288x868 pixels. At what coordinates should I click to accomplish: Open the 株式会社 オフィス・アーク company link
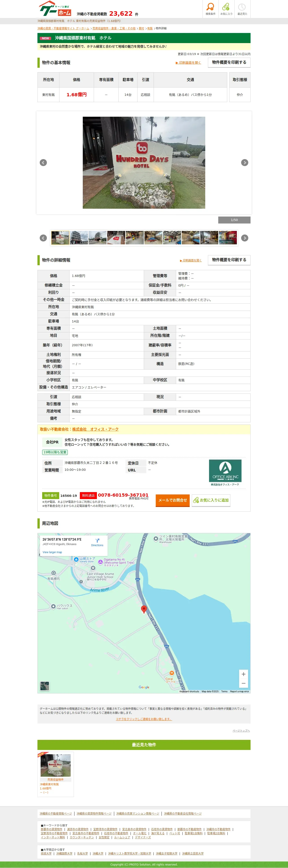point(95,429)
